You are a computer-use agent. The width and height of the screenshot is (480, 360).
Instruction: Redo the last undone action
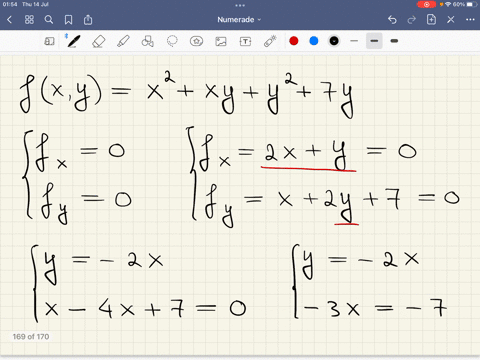click(x=412, y=20)
